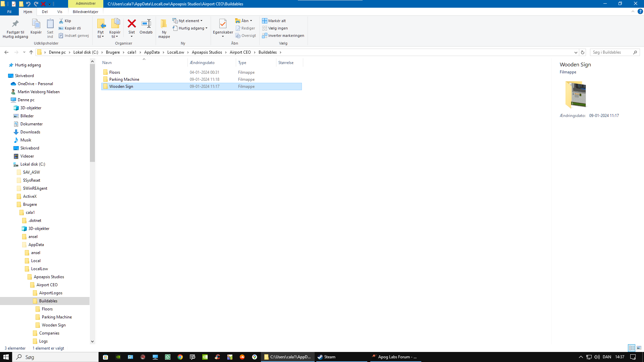
Task: Switch to large icons view
Action: [639, 348]
